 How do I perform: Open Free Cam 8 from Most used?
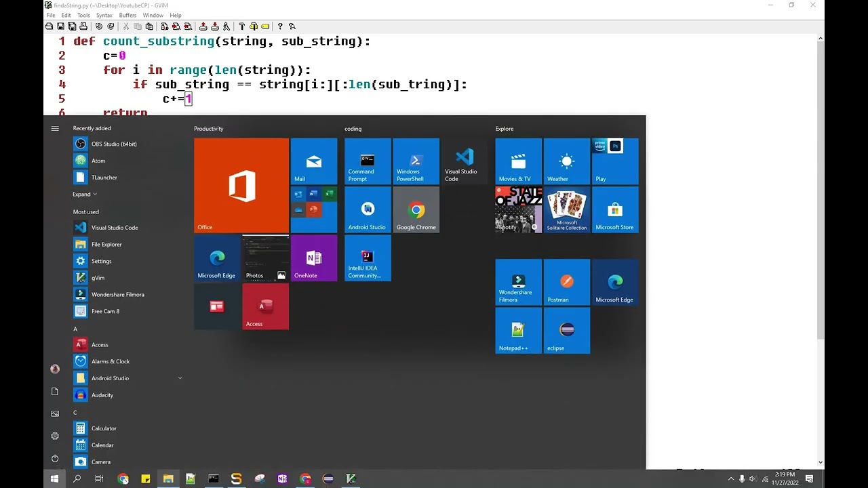click(x=127, y=311)
